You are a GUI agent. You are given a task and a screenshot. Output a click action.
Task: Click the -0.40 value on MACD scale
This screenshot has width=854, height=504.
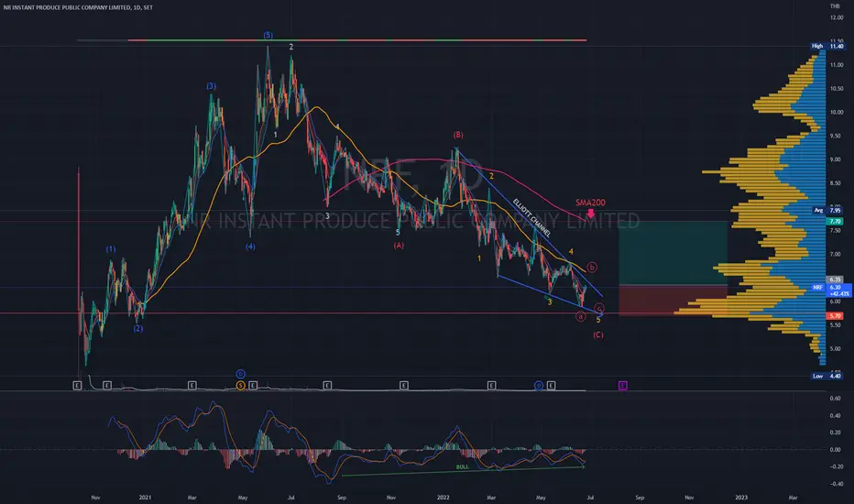pyautogui.click(x=834, y=484)
